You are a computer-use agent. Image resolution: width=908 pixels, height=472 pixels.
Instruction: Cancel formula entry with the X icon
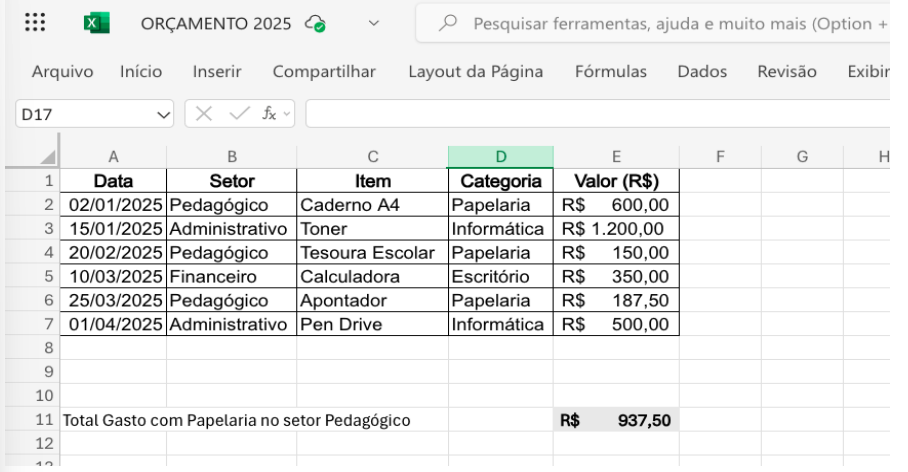point(204,114)
